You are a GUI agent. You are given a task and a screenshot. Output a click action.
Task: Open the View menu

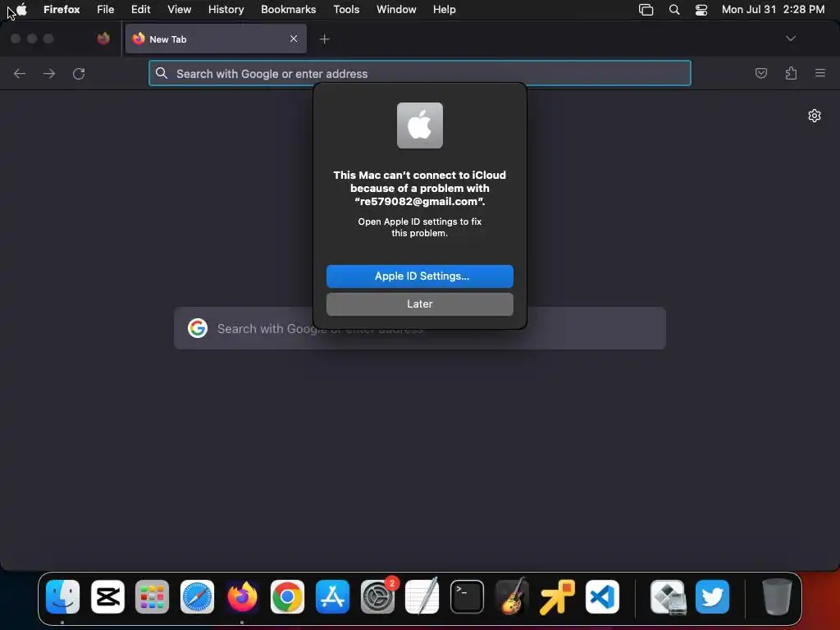tap(179, 9)
